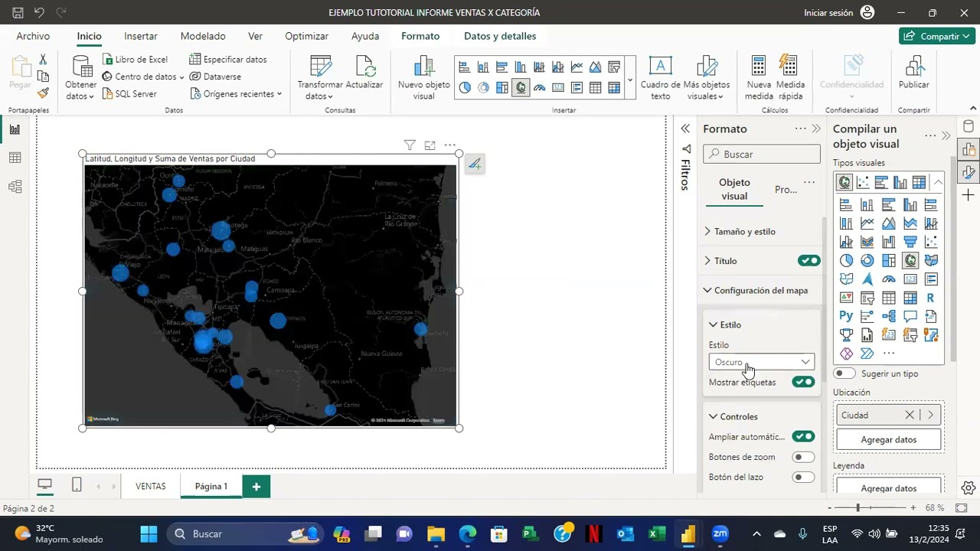
Task: Enable Botón del lazo switch
Action: click(x=803, y=477)
